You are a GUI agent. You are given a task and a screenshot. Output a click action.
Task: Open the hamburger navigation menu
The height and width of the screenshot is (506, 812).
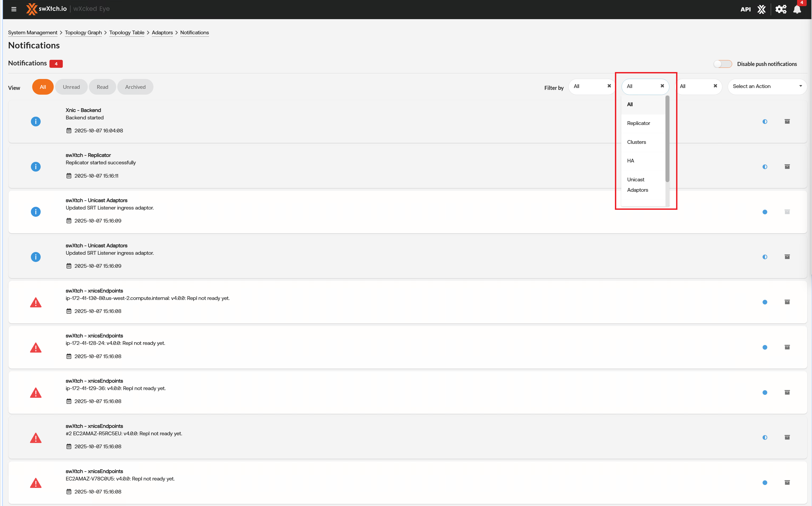tap(14, 9)
